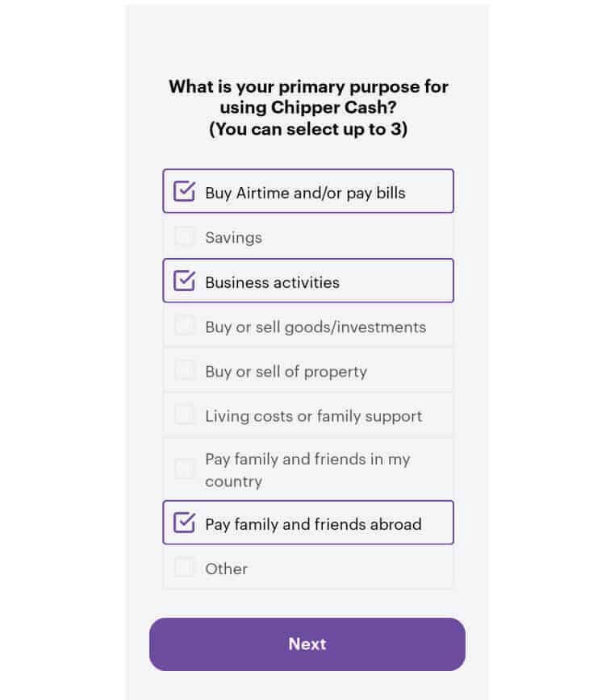Click the 'Pay family and friends abroad' label text
Screen dimensions: 614x700
pyautogui.click(x=313, y=524)
